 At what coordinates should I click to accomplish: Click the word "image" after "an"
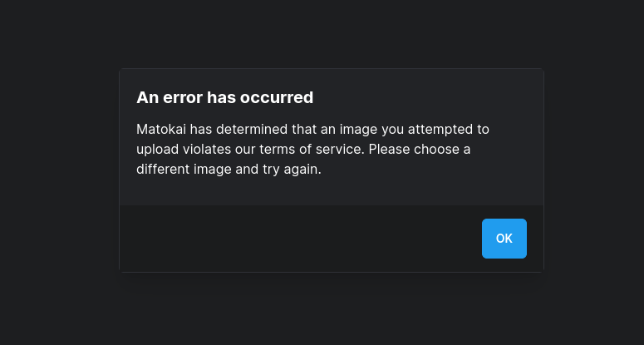(x=358, y=130)
